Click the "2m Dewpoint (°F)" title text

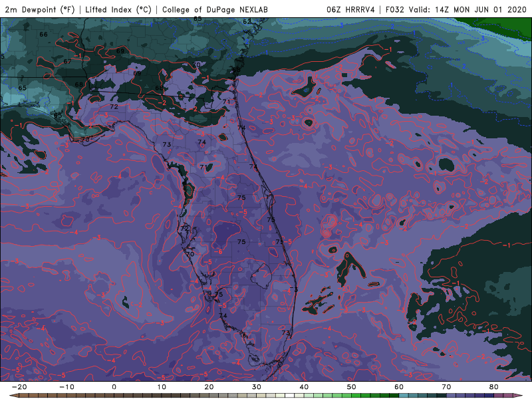[x=40, y=9]
